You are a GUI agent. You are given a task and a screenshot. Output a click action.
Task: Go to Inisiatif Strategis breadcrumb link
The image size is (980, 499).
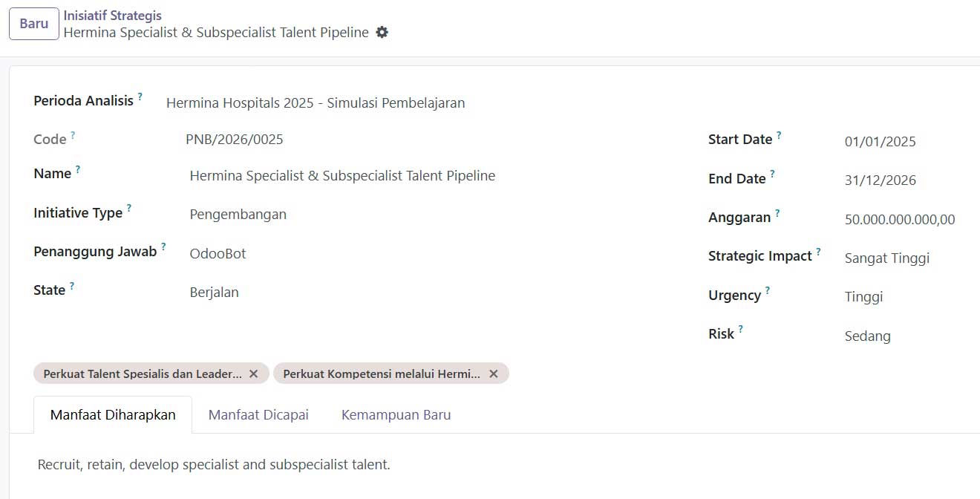113,15
